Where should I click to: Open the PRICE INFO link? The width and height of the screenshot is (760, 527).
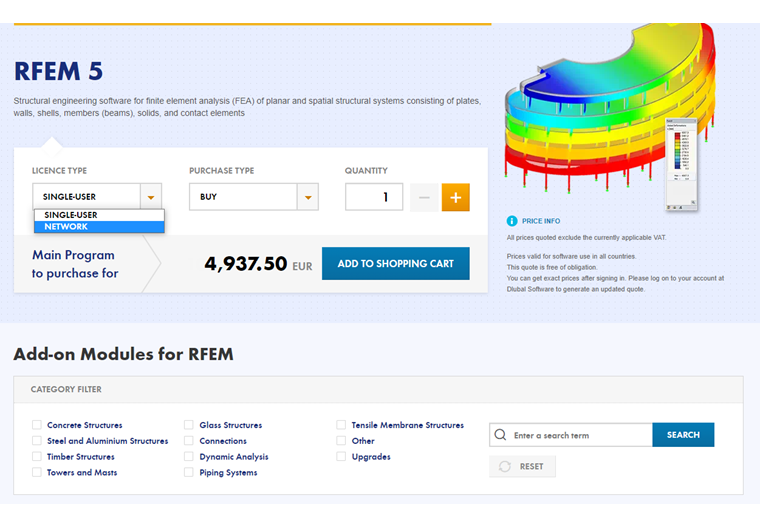pyautogui.click(x=541, y=221)
